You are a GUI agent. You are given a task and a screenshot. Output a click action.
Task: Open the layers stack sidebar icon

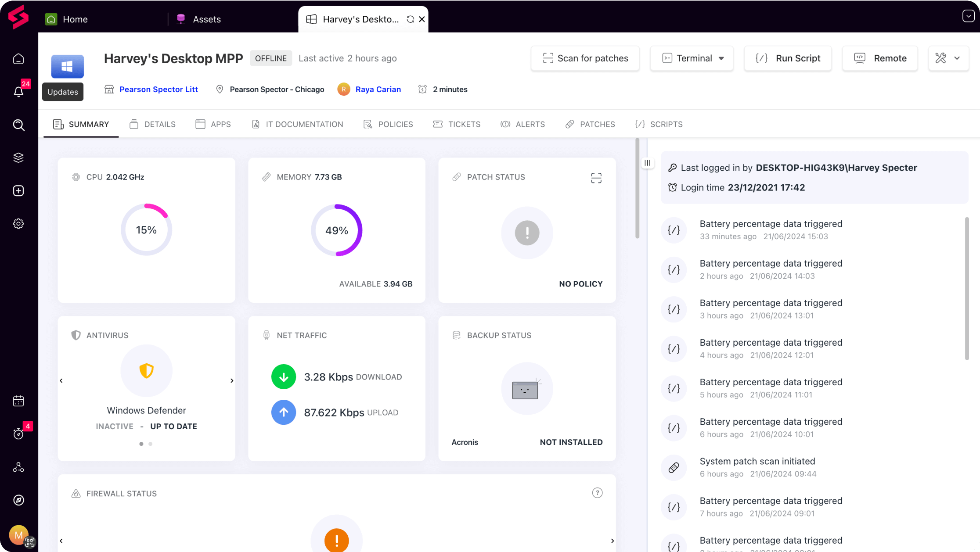pyautogui.click(x=18, y=158)
